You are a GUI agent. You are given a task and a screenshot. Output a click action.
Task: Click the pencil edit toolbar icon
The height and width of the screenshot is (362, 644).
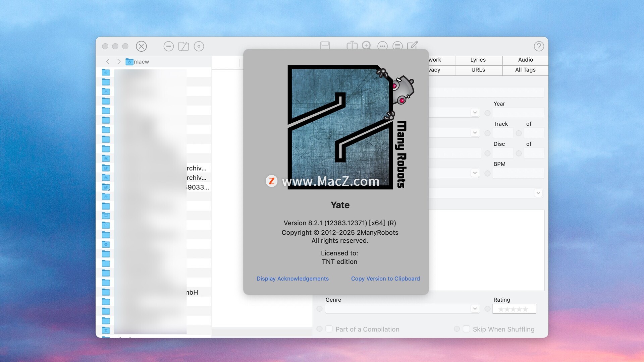(x=413, y=45)
